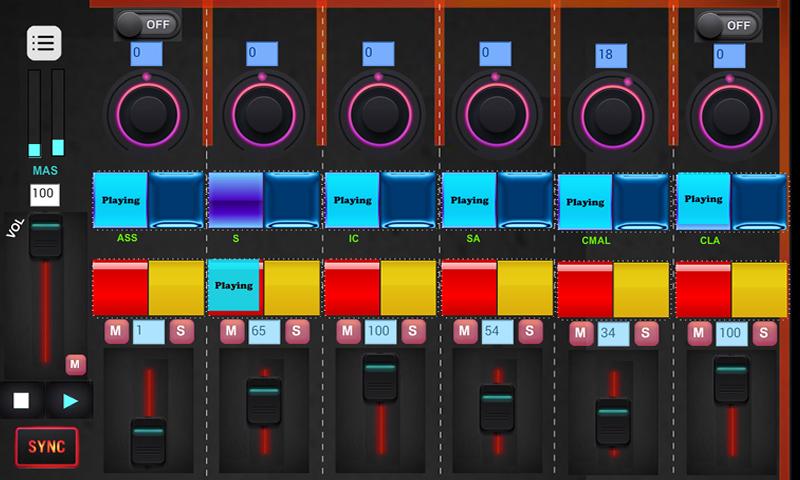Click the IC channel volume fader handle
This screenshot has width=800, height=480.
coord(380,379)
